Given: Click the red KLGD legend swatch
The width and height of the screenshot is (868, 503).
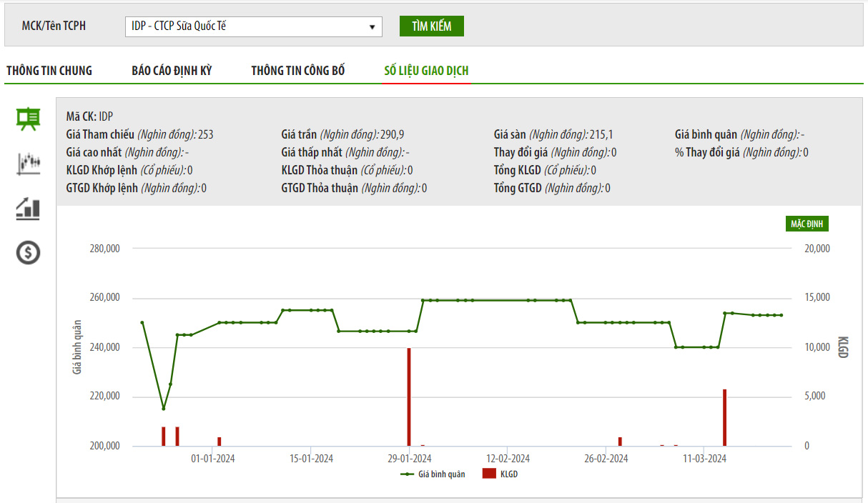Looking at the screenshot, I should click(489, 474).
